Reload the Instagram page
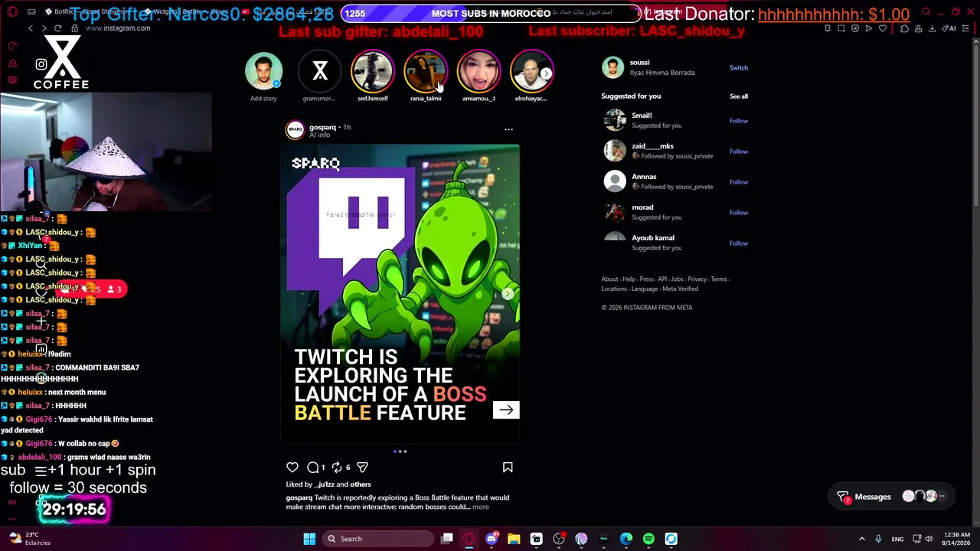 59,28
